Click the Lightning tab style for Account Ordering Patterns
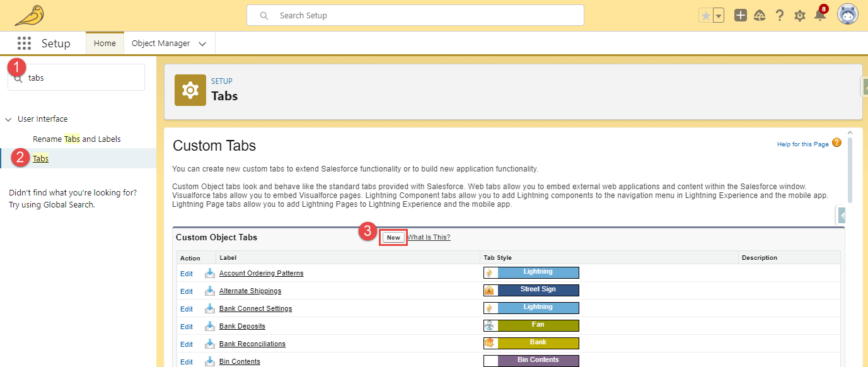The image size is (868, 367). [x=531, y=272]
